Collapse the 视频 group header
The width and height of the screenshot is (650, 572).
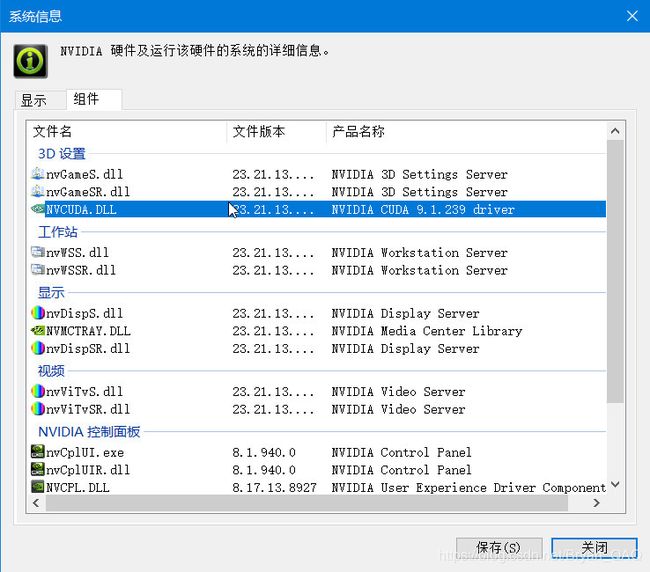point(51,371)
